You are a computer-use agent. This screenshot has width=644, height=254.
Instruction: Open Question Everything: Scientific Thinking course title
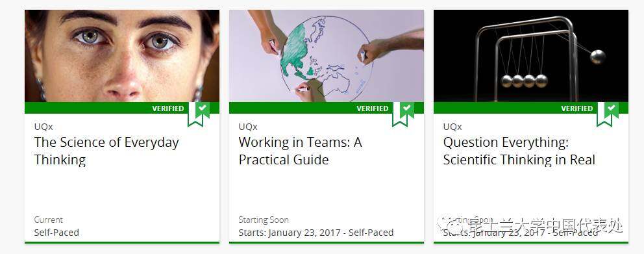click(519, 151)
